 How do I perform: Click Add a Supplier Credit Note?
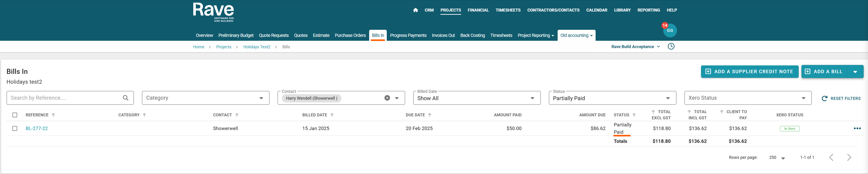click(x=749, y=72)
